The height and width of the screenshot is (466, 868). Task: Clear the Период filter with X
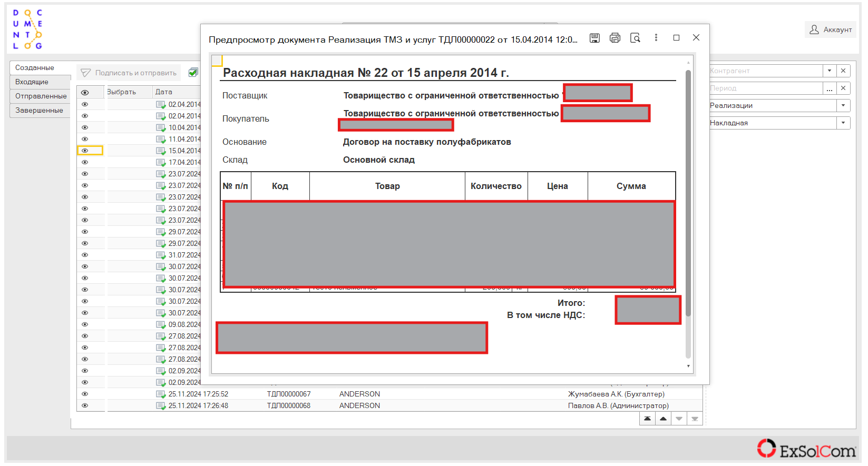click(843, 88)
